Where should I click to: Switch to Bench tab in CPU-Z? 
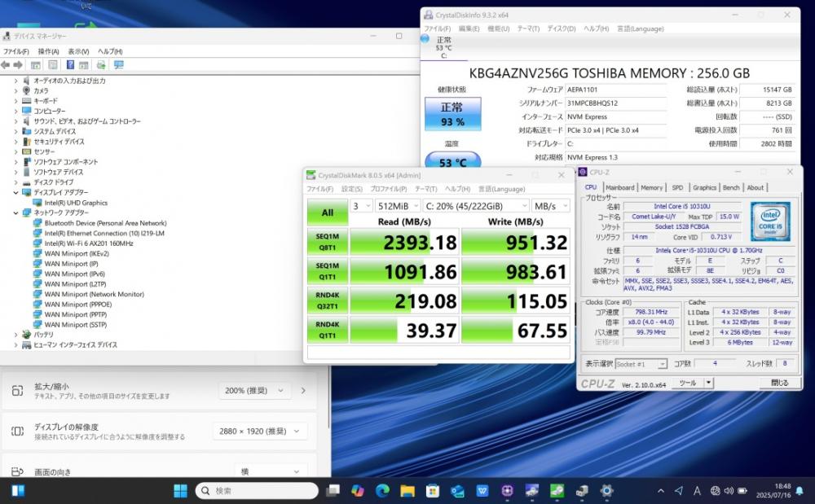[x=731, y=187]
